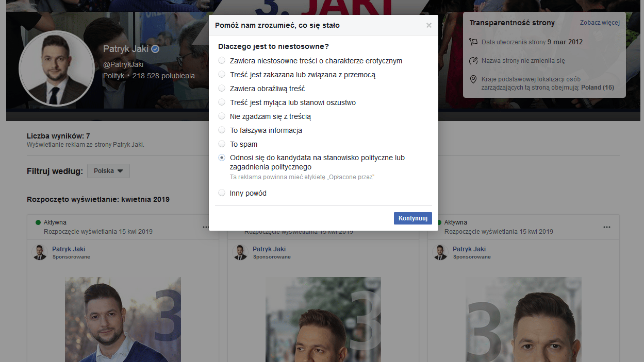Click the 'Transparentność strony' heading
Image resolution: width=644 pixels, height=362 pixels.
point(512,23)
